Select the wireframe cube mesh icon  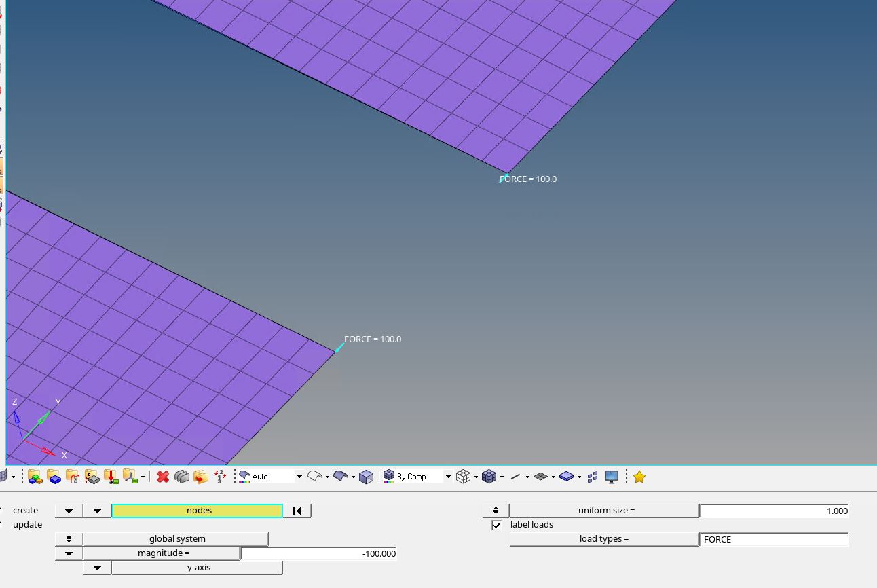464,477
